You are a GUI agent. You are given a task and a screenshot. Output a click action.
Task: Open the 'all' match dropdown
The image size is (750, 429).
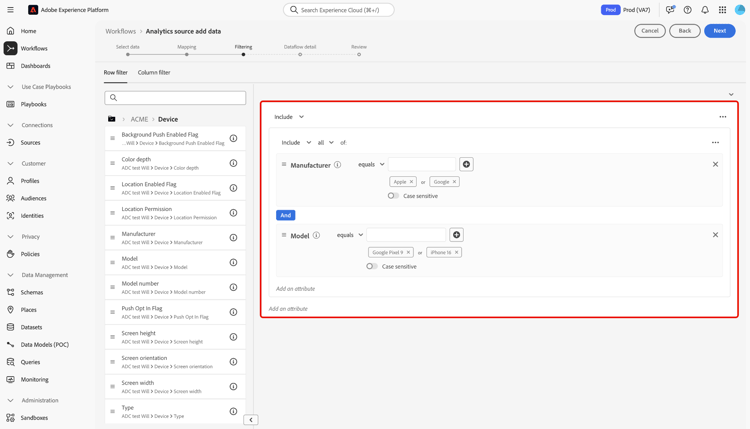(326, 143)
